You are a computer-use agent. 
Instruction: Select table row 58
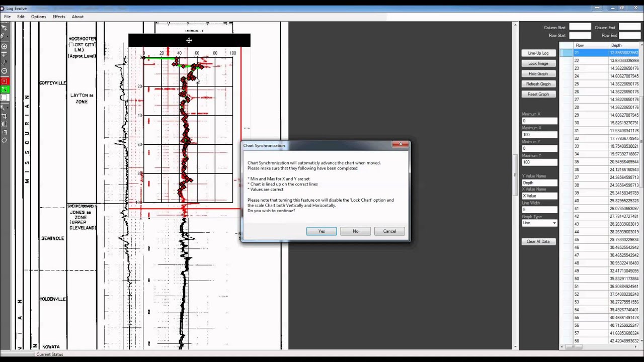[x=600, y=341]
